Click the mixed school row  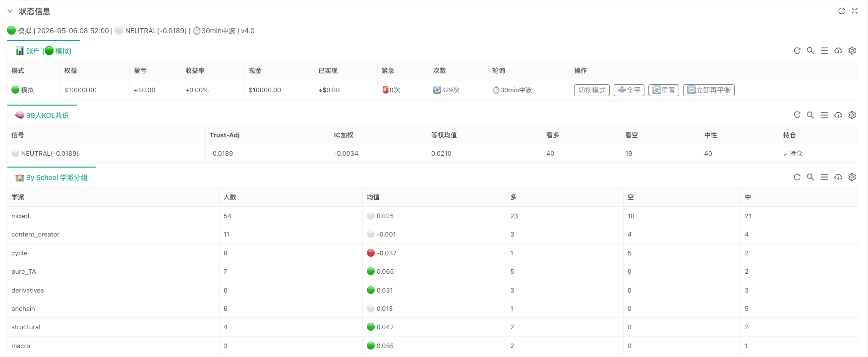432,216
